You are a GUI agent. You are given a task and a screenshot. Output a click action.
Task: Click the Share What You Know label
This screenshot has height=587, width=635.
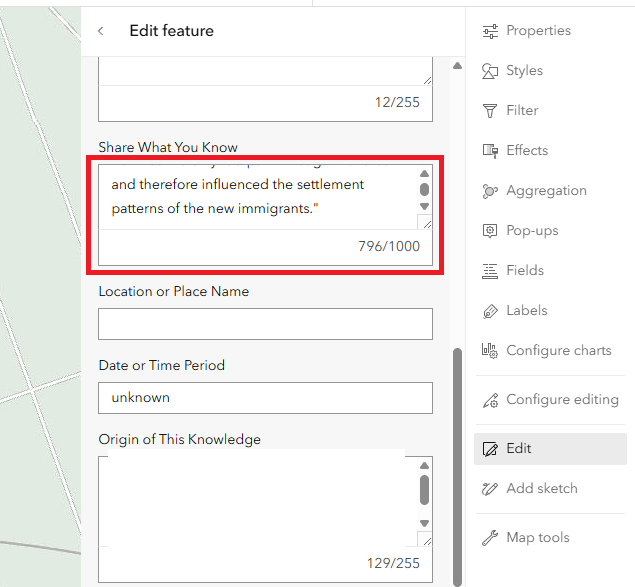coord(168,147)
